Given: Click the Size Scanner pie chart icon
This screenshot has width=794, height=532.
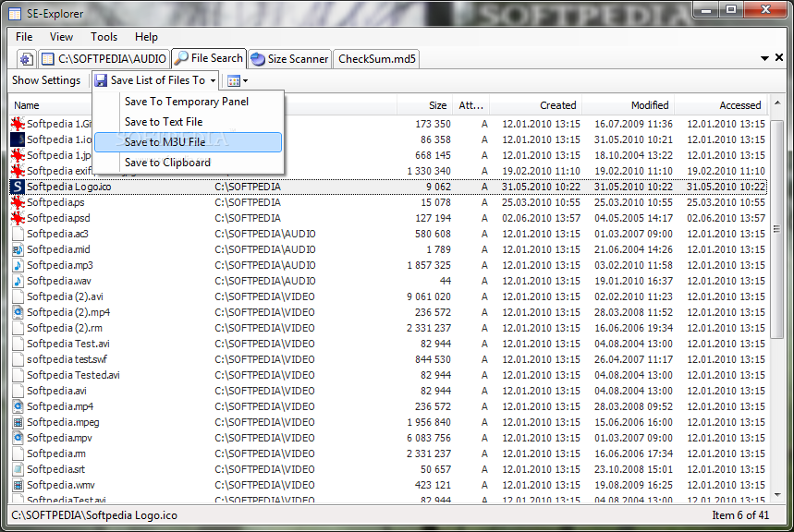Looking at the screenshot, I should click(258, 59).
